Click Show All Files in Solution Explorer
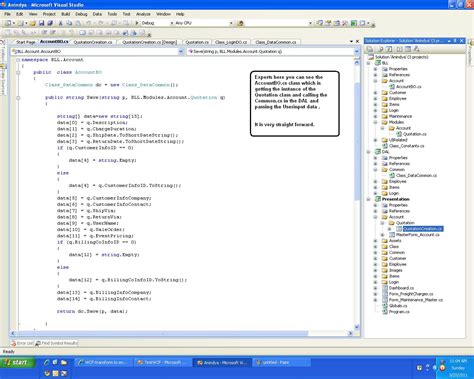Viewport: 474px width, 379px height. (x=380, y=49)
